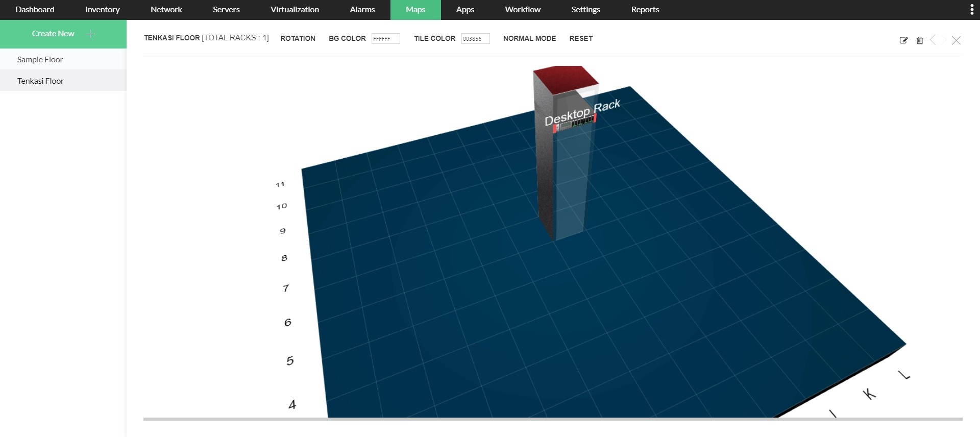Screen dimensions: 980x437
Task: Click column label K on floor
Action: [x=869, y=394]
